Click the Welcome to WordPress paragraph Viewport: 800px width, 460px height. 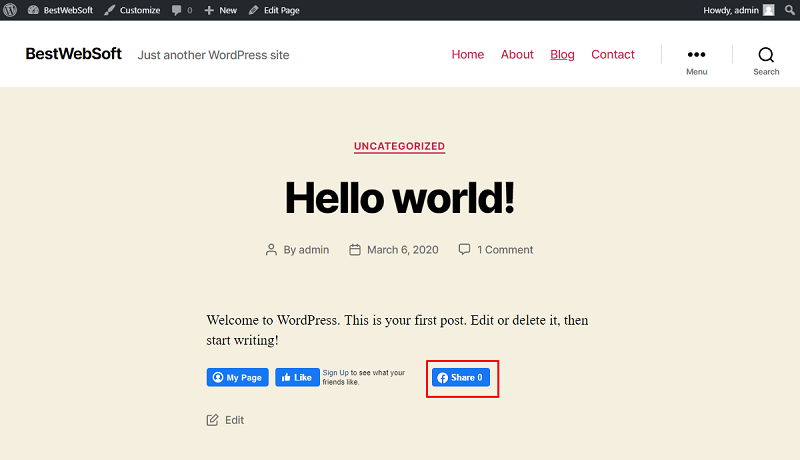(397, 330)
